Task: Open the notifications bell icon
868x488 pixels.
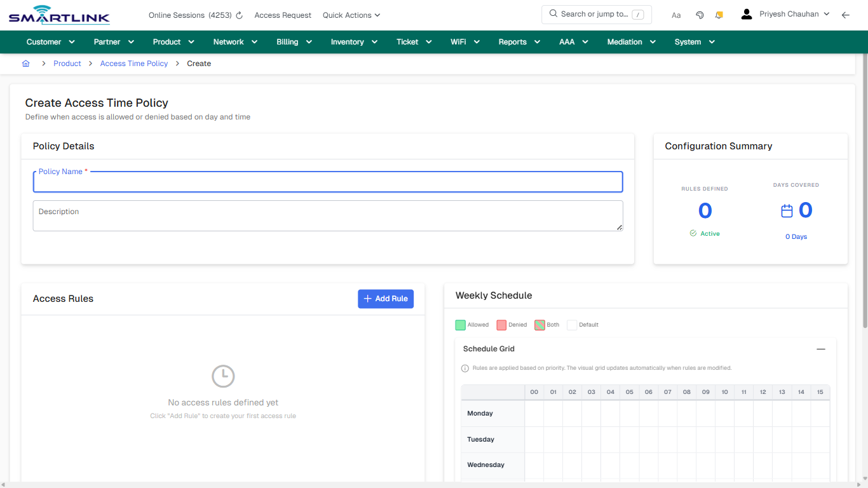Action: 719,15
